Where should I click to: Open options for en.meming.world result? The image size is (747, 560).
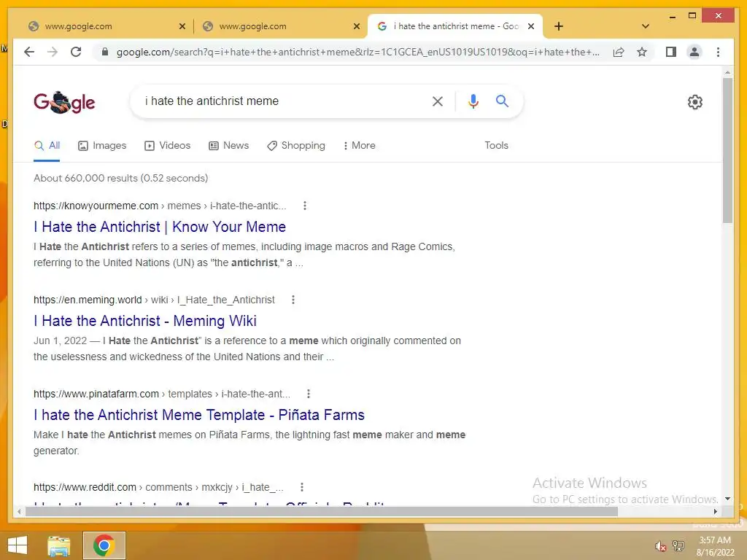(x=293, y=300)
